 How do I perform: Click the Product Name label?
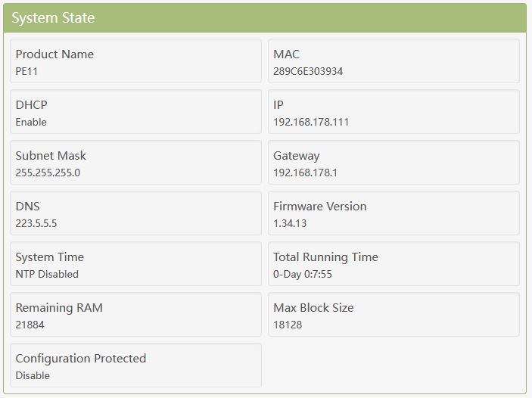(x=54, y=54)
